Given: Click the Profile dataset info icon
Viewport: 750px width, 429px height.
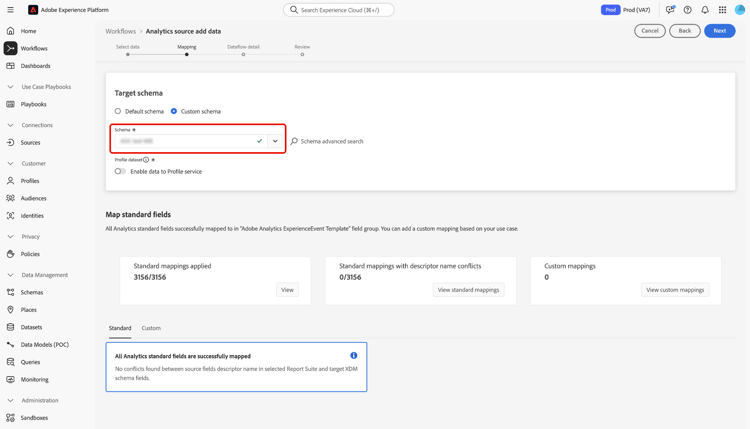Looking at the screenshot, I should 146,160.
